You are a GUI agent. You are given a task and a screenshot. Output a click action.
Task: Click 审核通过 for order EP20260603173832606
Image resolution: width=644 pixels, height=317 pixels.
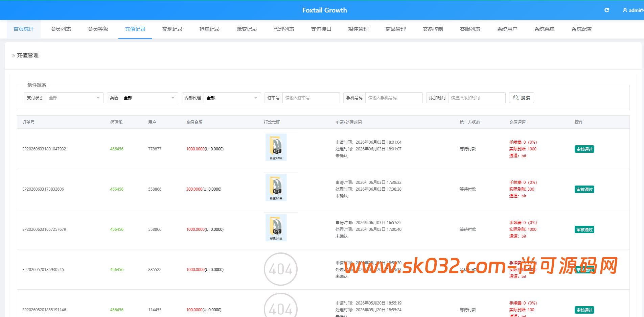[584, 189]
